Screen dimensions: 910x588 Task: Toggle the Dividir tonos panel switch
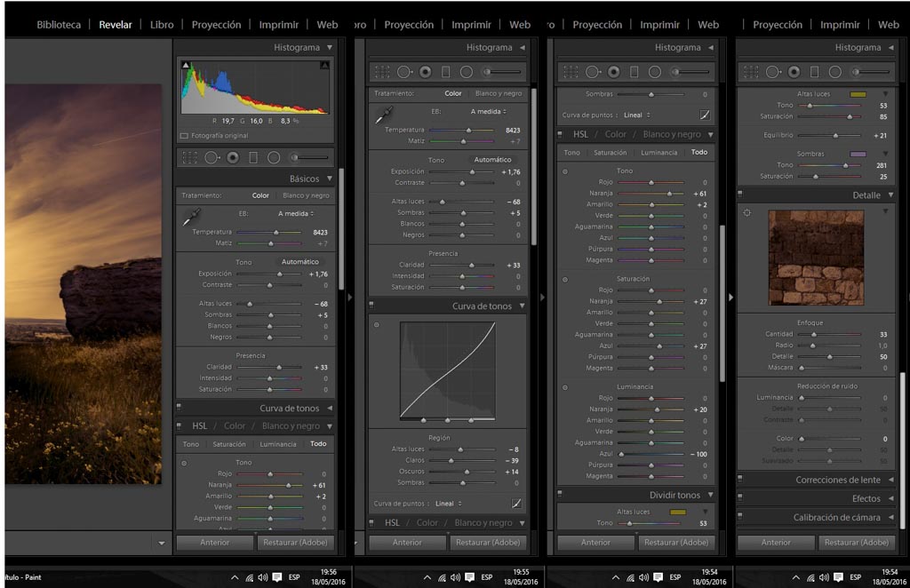[x=561, y=495]
